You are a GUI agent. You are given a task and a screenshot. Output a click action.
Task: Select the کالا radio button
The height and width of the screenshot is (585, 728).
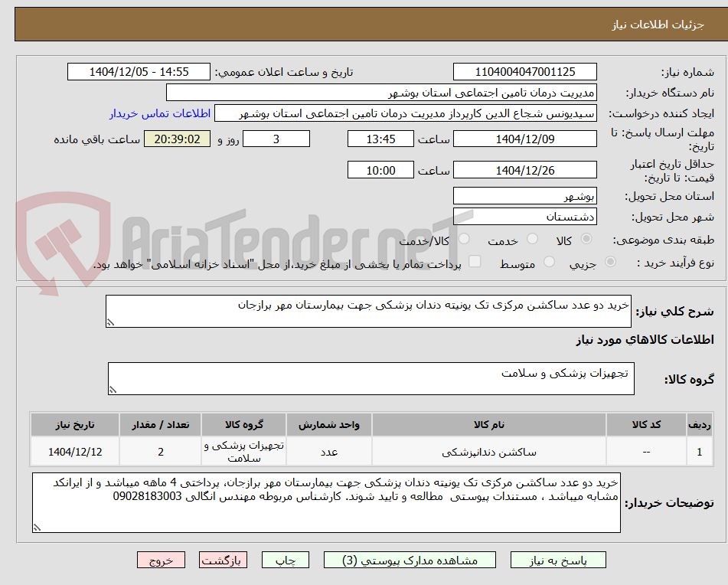[586, 239]
